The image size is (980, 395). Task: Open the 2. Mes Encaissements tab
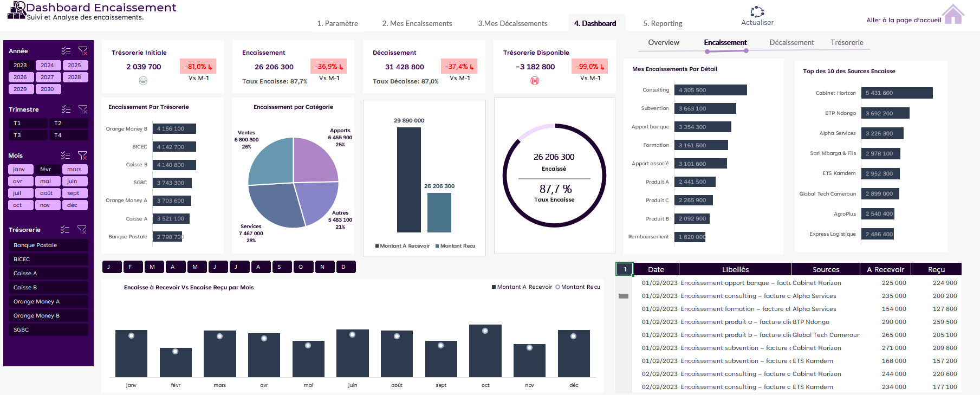click(417, 23)
